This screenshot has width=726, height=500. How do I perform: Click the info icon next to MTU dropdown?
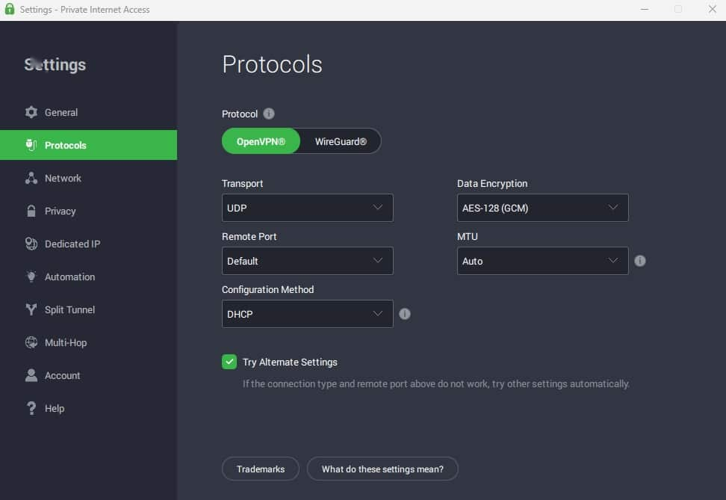coord(640,261)
